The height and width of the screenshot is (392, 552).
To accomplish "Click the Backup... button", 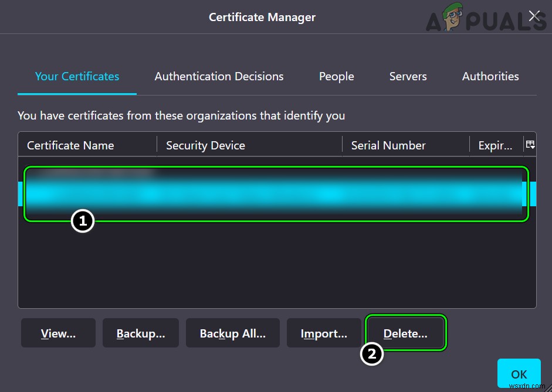I will click(140, 333).
